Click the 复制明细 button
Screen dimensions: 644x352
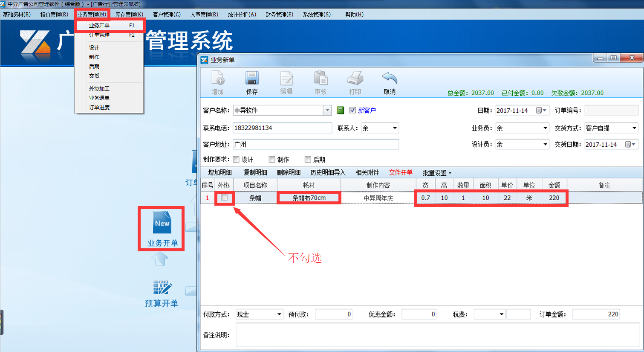tap(255, 172)
